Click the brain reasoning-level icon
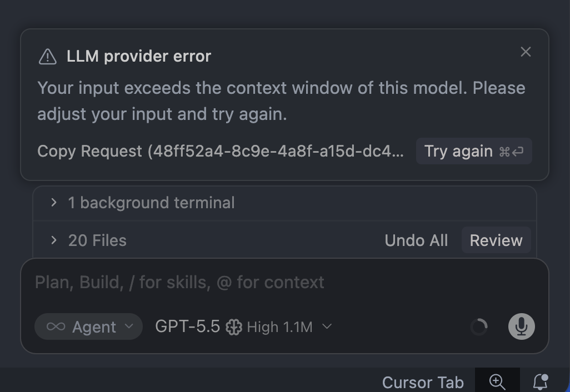Viewport: 570px width, 392px height. [234, 327]
